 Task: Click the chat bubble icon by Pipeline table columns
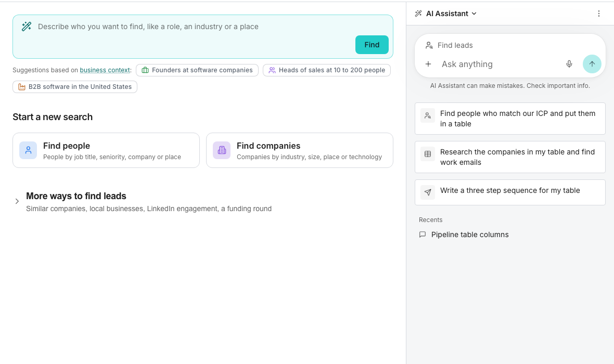coord(422,235)
